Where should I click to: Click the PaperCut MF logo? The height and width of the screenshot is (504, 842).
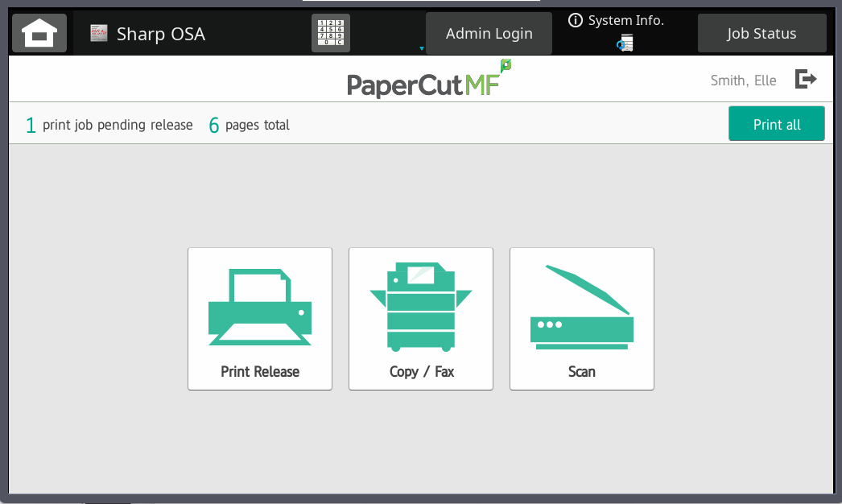pyautogui.click(x=428, y=80)
